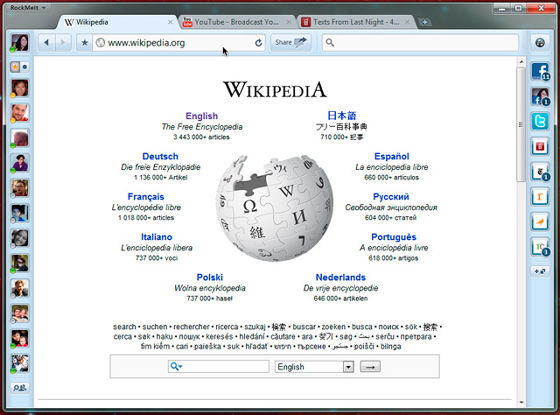Switch to the YouTube tab
Screen dimensions: 560x415
pos(236,22)
